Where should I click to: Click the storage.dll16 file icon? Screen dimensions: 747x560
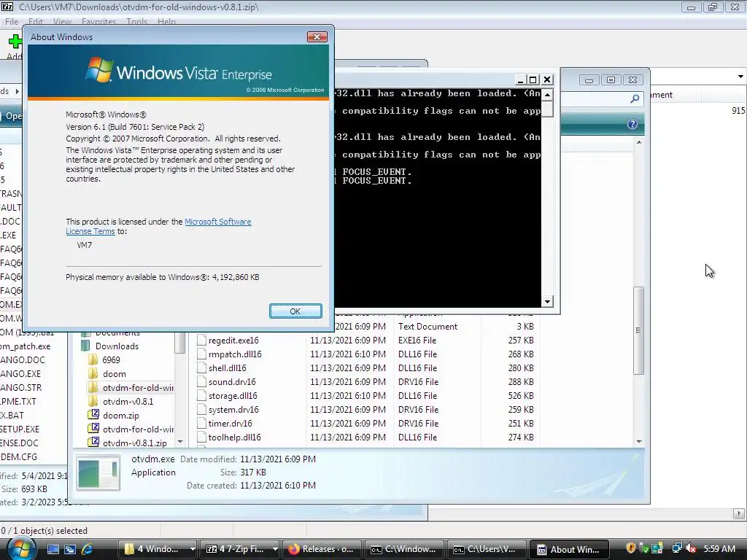point(201,395)
